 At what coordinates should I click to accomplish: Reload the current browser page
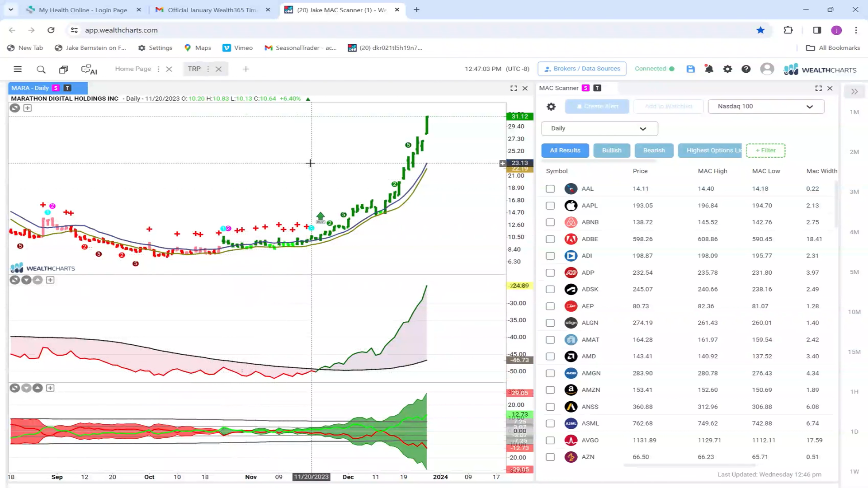tap(51, 30)
